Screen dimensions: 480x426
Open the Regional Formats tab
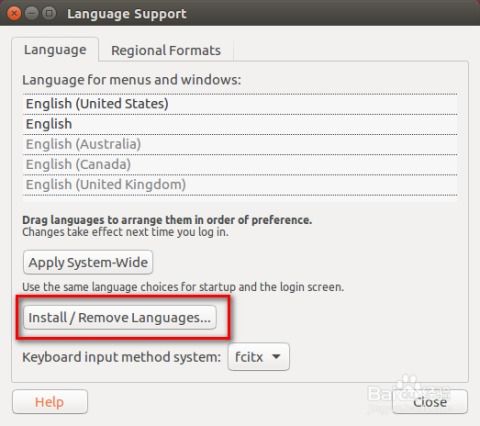(166, 51)
